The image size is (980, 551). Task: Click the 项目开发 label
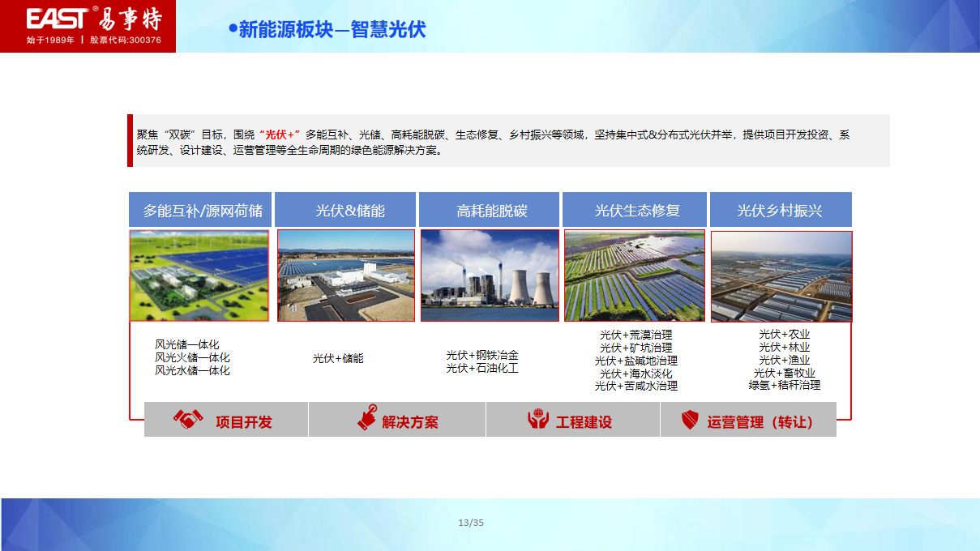244,422
